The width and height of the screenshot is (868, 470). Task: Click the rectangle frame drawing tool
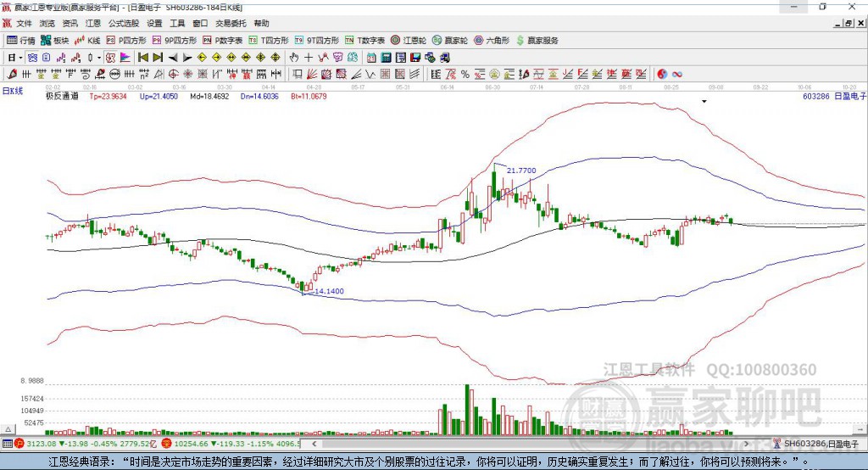[x=298, y=75]
